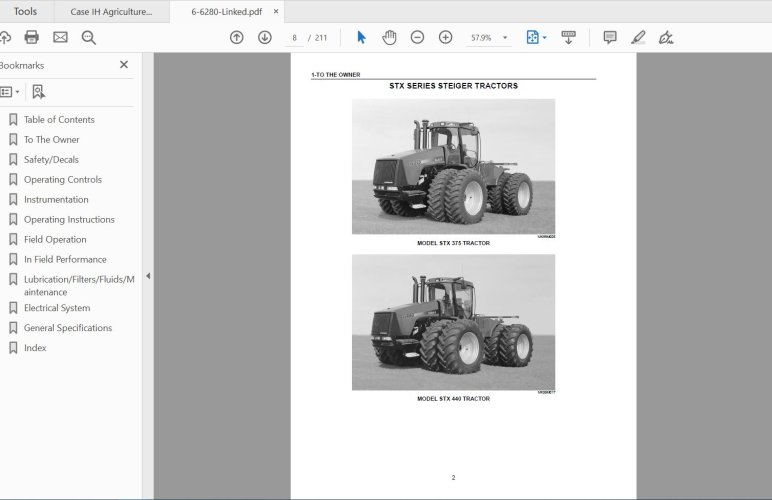Close the 6-6280-Linked.pdf tab
The height and width of the screenshot is (500, 772).
[276, 11]
